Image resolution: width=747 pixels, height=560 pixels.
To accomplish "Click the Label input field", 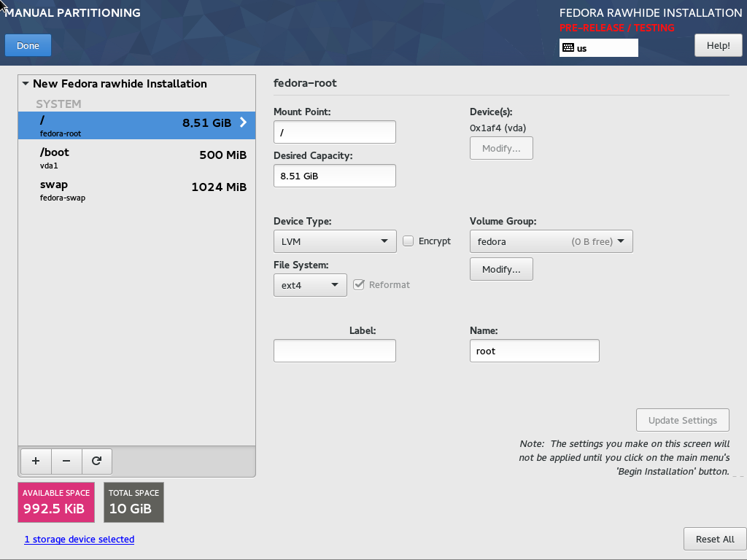I will click(335, 351).
